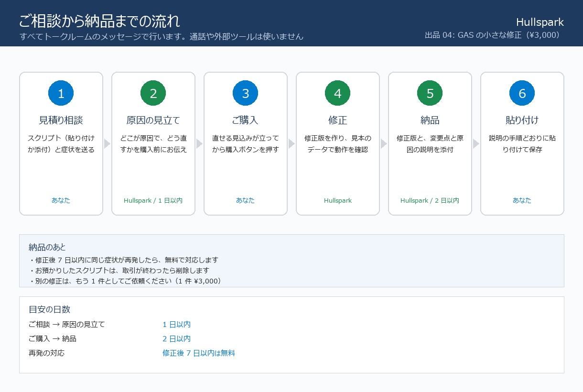Image resolution: width=583 pixels, height=392 pixels.
Task: Click the row label ご購入 → 納品
Action: [x=53, y=339]
